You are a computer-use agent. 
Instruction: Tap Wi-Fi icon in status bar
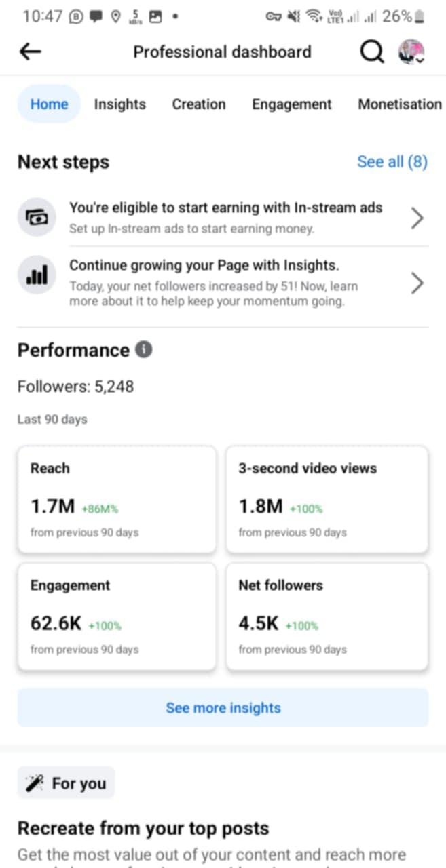click(313, 16)
